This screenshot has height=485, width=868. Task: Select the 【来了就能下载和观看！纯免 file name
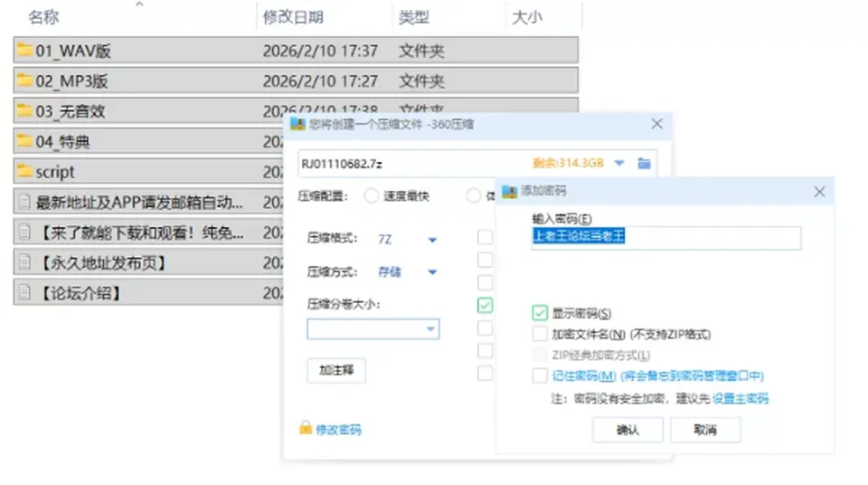(139, 233)
